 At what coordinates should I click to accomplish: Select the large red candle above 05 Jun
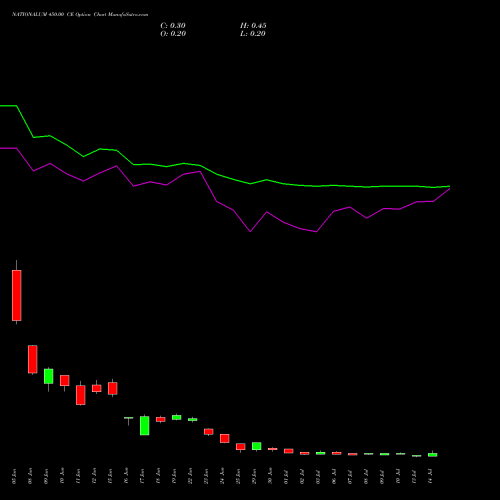click(17, 295)
